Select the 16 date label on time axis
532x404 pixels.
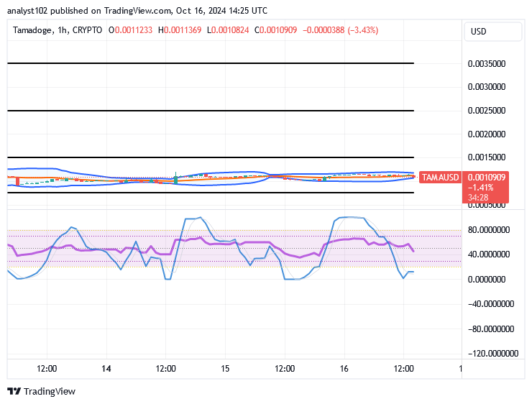[344, 369]
